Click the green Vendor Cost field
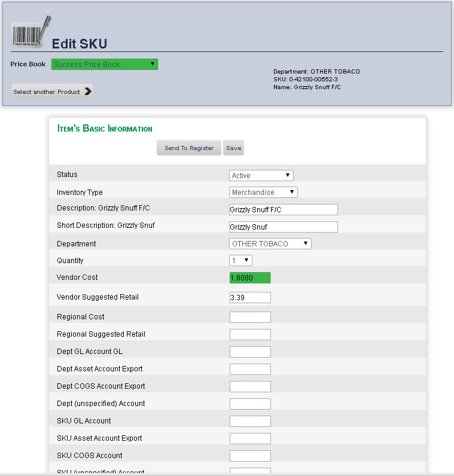This screenshot has width=454, height=476. pyautogui.click(x=250, y=278)
